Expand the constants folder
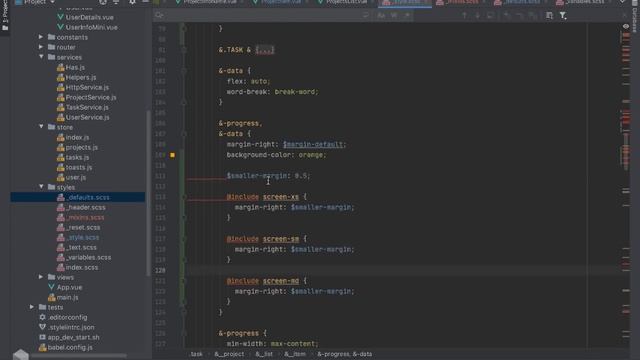This screenshot has height=360, width=640. pos(41,37)
